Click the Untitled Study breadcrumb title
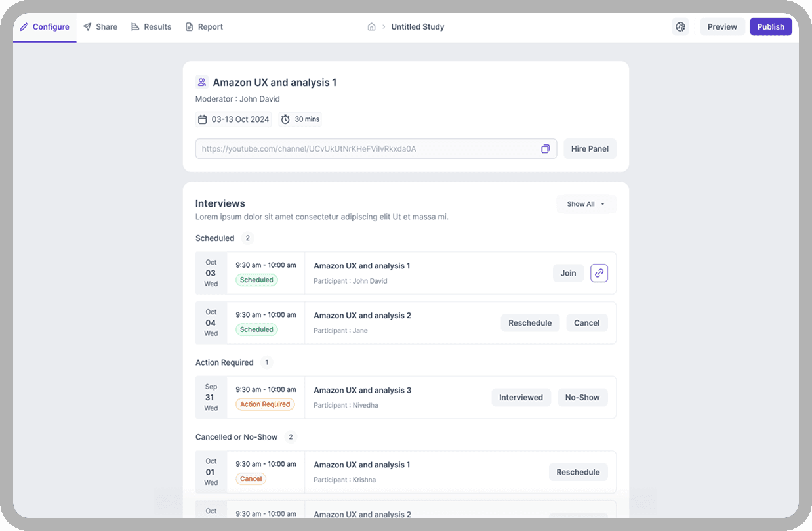Image resolution: width=812 pixels, height=531 pixels. click(x=417, y=27)
